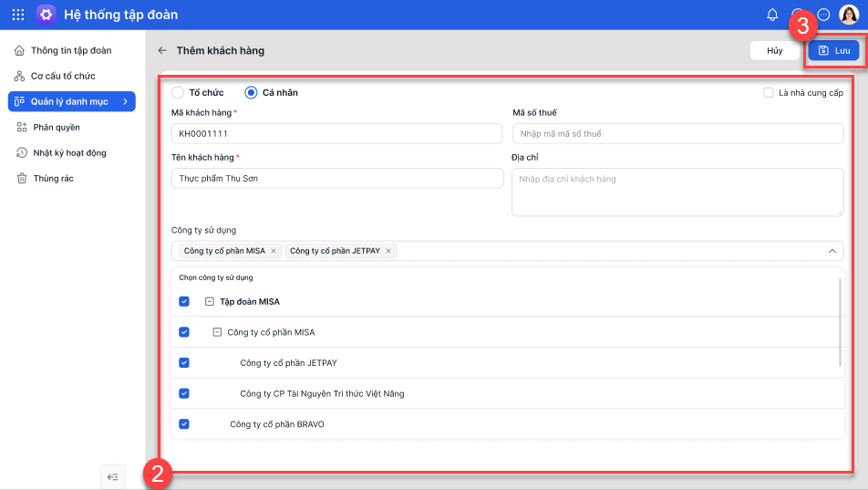Open Nhật ký hoạt động menu
The height and width of the screenshot is (490, 868).
tap(71, 152)
